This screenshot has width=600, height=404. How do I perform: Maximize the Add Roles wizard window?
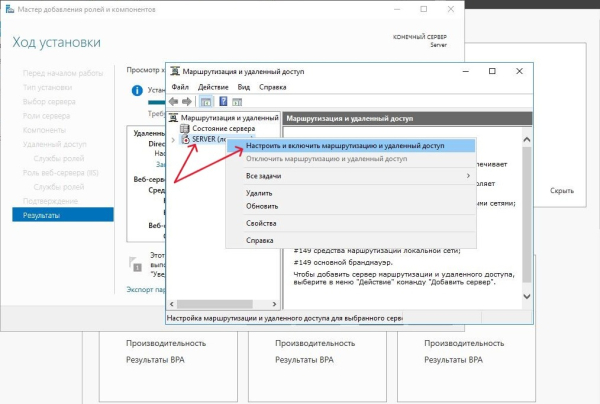pos(424,9)
